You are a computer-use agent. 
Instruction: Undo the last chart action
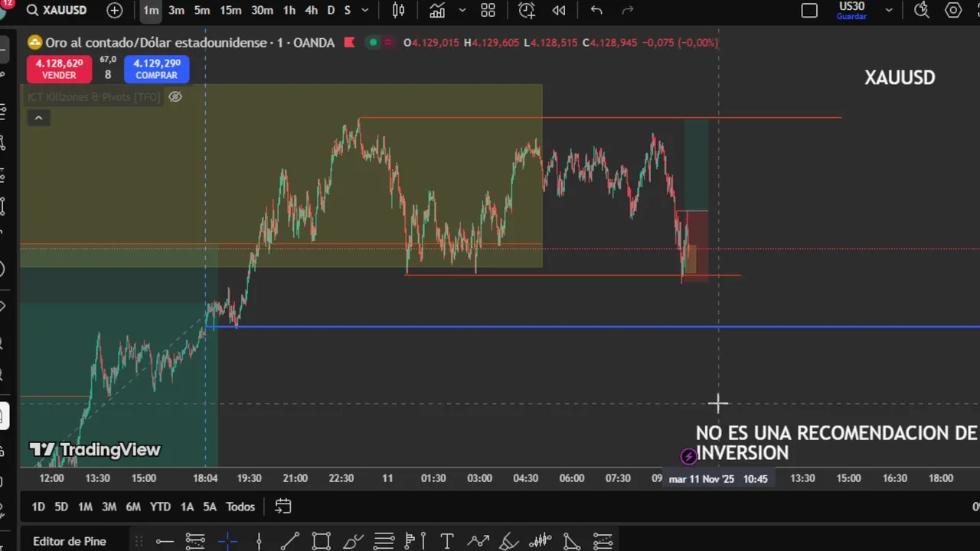[596, 10]
